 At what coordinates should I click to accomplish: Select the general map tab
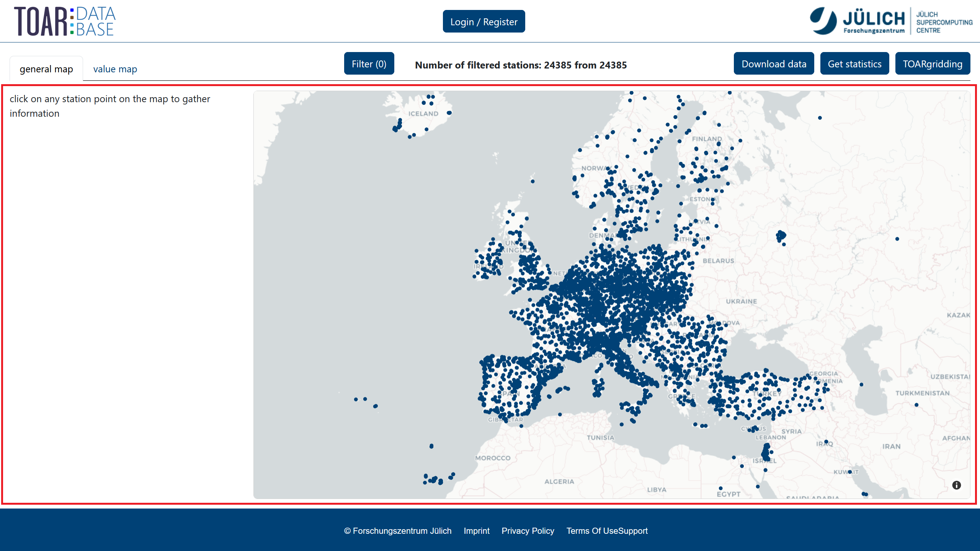click(x=46, y=69)
